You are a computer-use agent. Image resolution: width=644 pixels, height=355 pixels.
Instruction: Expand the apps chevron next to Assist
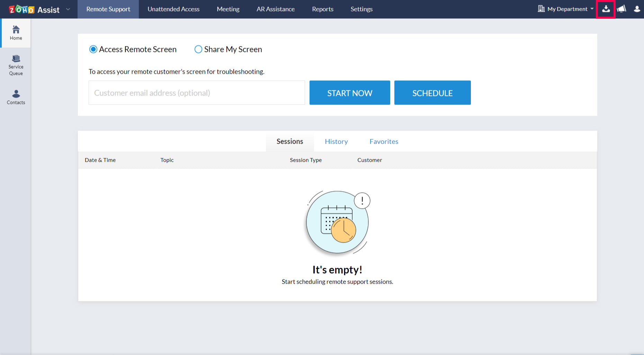point(68,9)
